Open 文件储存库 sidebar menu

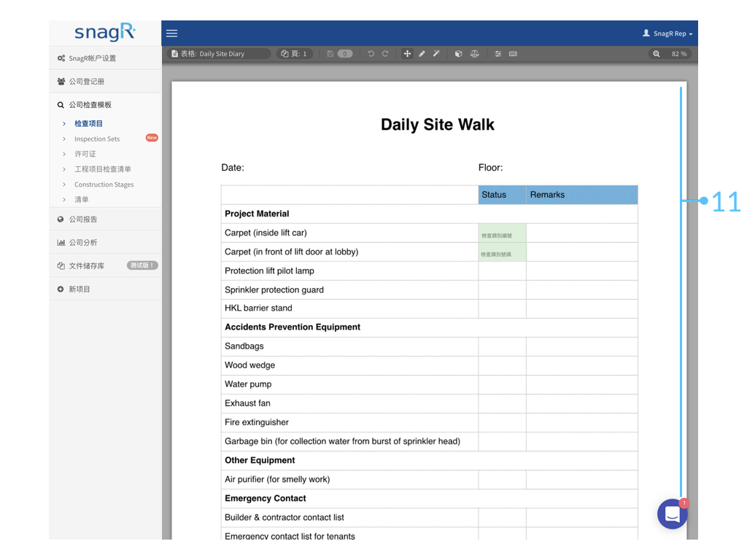(x=105, y=265)
